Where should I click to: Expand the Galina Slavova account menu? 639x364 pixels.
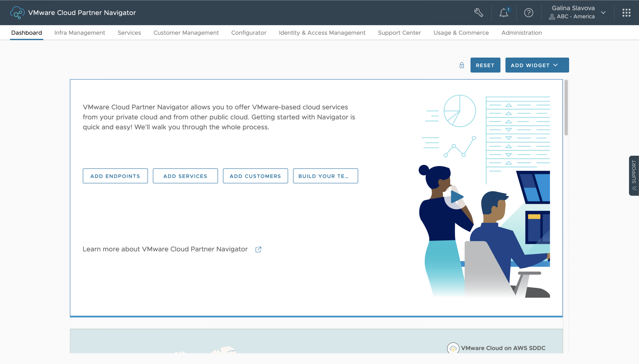[603, 12]
